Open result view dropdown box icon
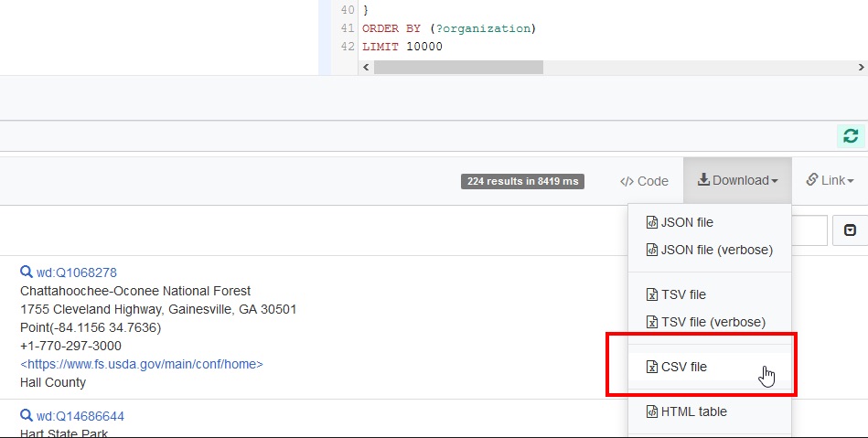Image resolution: width=868 pixels, height=438 pixels. click(x=850, y=230)
